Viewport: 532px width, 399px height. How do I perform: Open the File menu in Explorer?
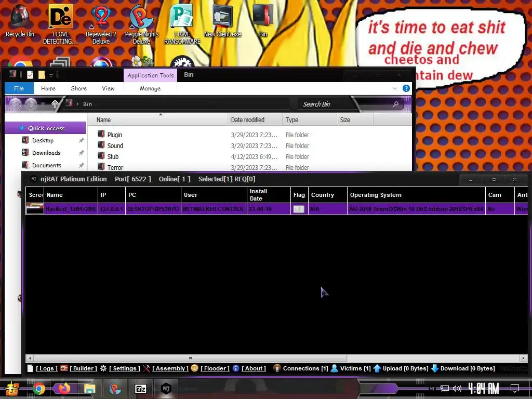pyautogui.click(x=19, y=88)
